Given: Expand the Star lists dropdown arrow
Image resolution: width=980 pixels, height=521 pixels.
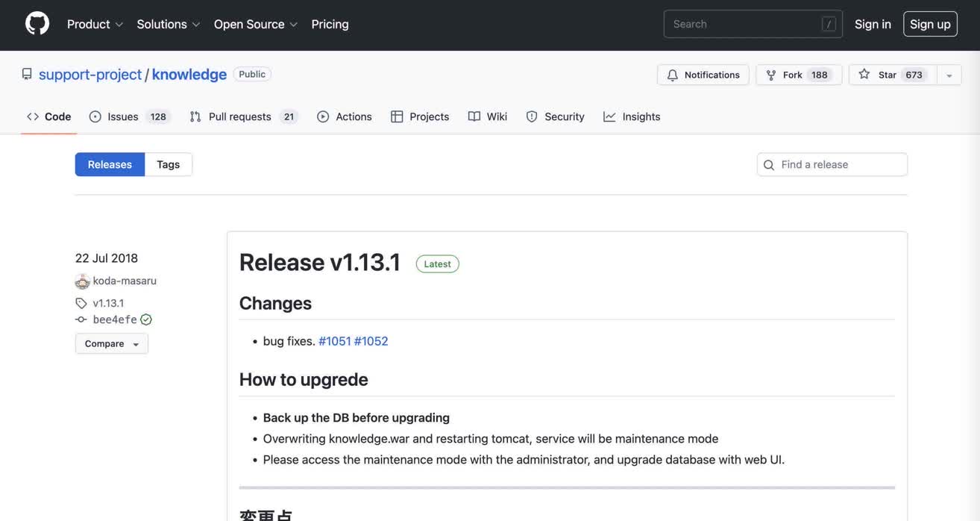Looking at the screenshot, I should coord(949,75).
